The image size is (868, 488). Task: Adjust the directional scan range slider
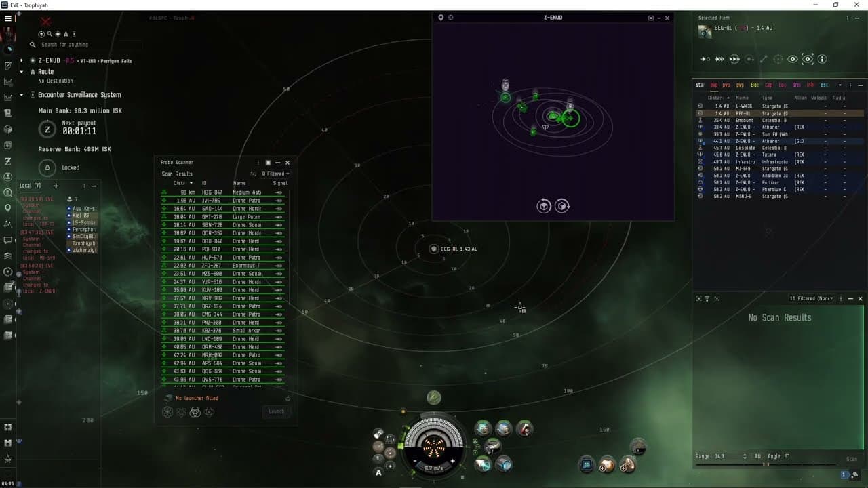point(765,465)
